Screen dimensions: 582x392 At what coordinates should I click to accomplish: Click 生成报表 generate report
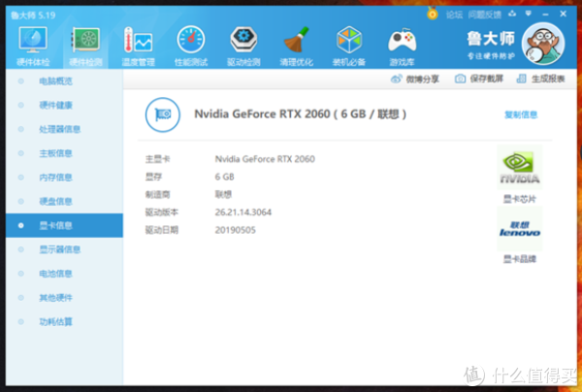click(x=540, y=79)
